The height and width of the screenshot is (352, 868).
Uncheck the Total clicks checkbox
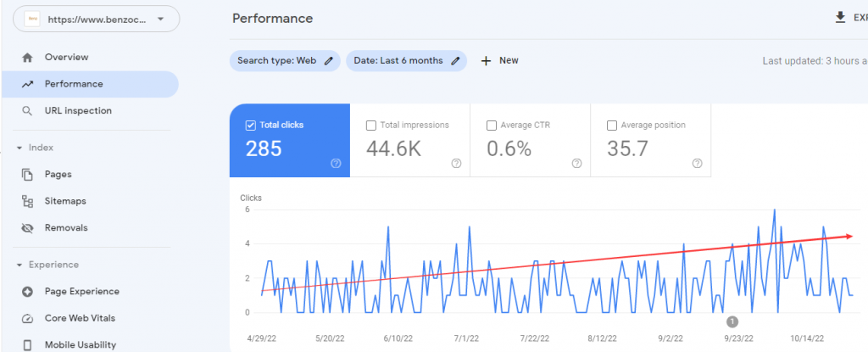pyautogui.click(x=250, y=126)
